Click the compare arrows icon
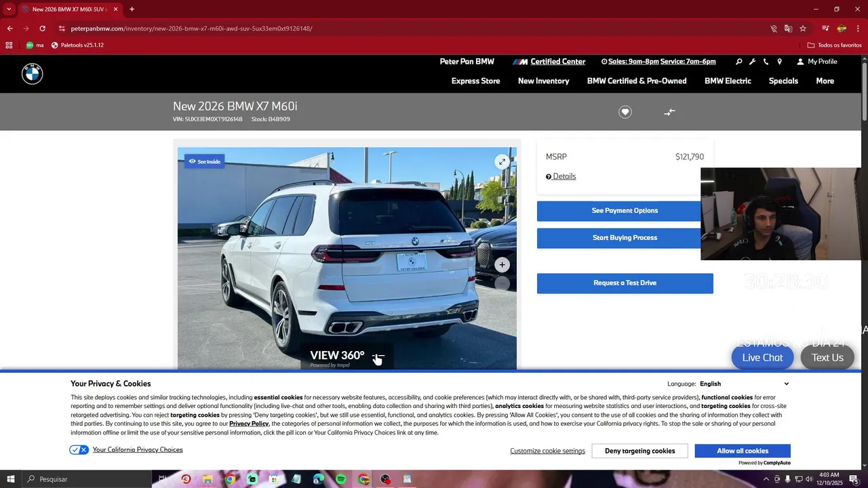868x488 pixels. pyautogui.click(x=669, y=112)
